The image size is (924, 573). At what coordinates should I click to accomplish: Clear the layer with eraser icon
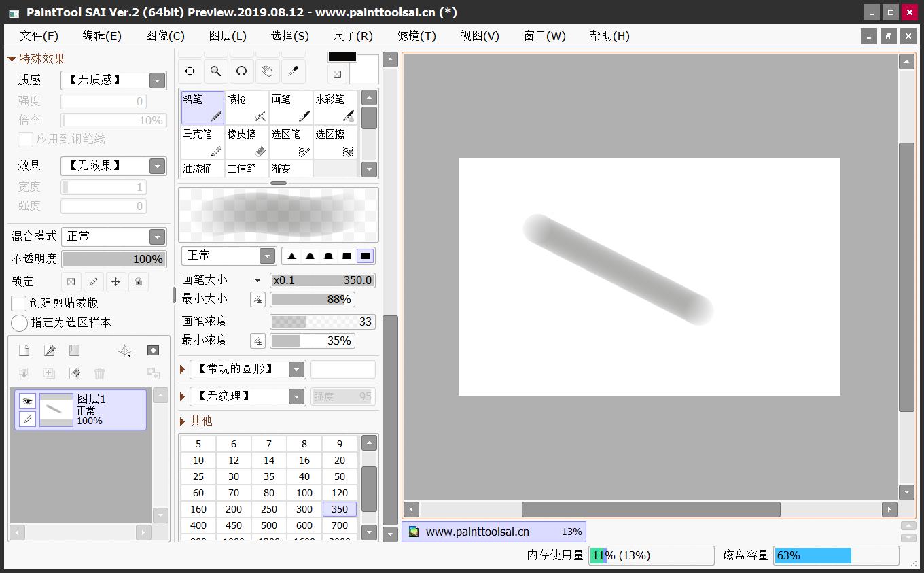(x=75, y=373)
